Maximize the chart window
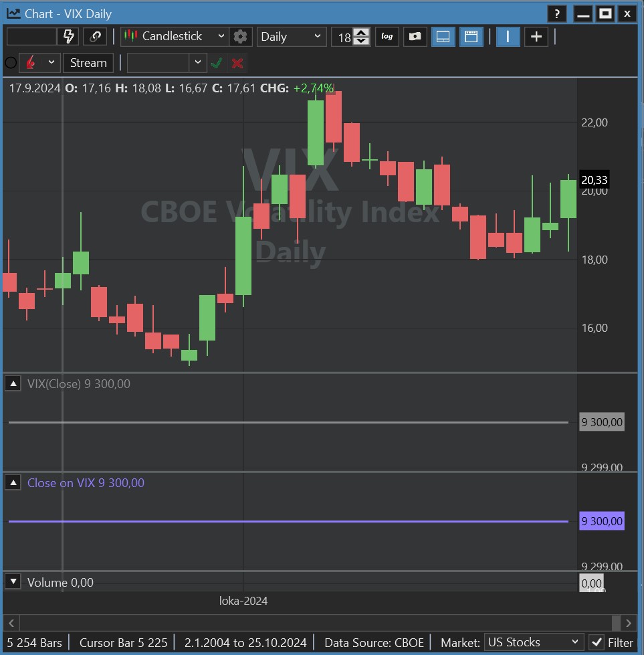 605,14
